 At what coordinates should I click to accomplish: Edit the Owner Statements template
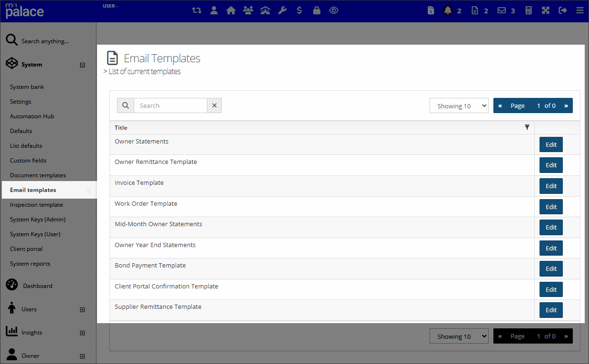point(551,144)
